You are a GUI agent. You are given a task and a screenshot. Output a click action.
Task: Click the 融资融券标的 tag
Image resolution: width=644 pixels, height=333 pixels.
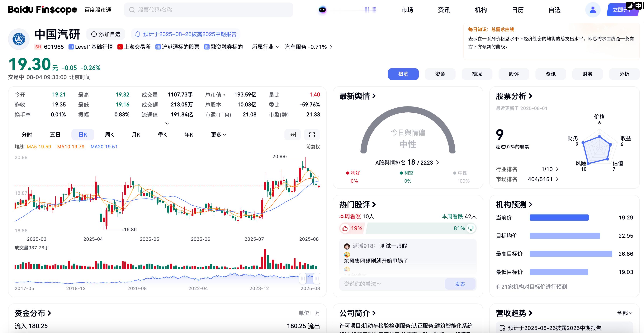223,47
